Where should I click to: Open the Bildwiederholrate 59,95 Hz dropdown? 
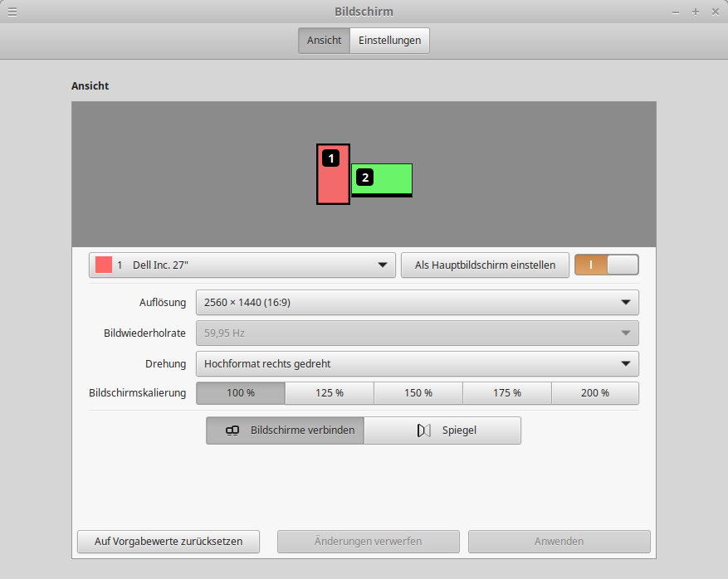click(418, 333)
